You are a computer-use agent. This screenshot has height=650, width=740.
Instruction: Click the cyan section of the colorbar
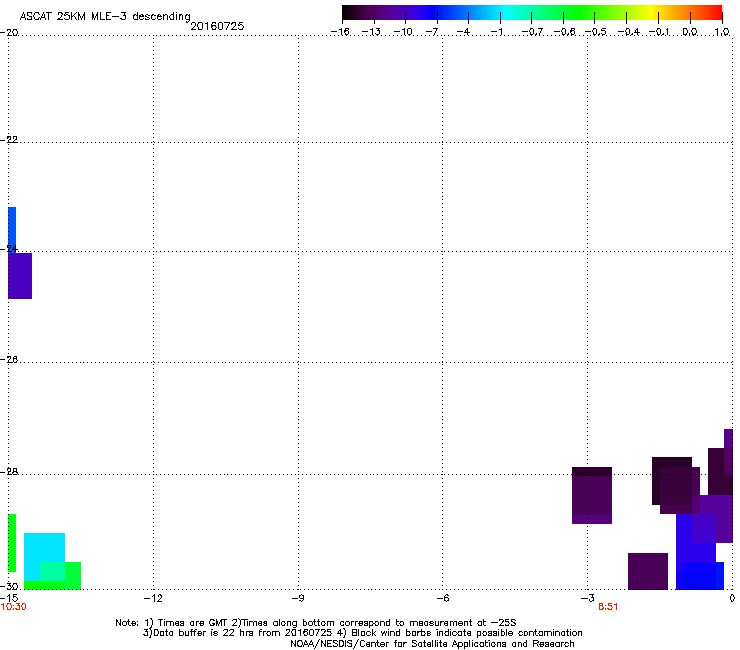click(x=505, y=12)
